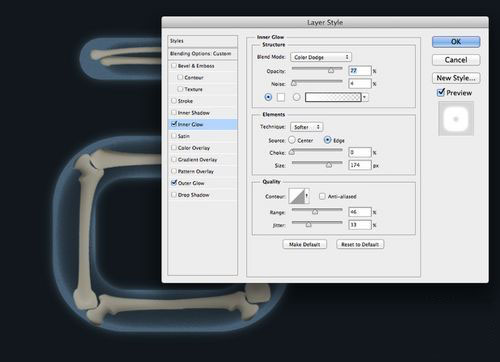
Task: Open the Contour curve picker thumbnail
Action: pyautogui.click(x=296, y=196)
